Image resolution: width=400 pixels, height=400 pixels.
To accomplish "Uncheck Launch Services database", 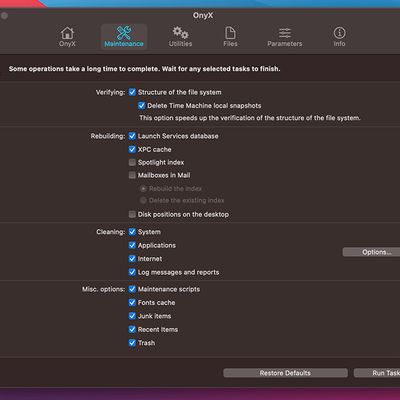I will (x=132, y=136).
